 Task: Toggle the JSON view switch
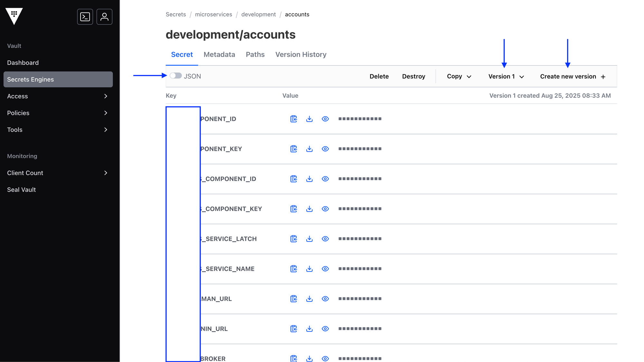point(176,76)
